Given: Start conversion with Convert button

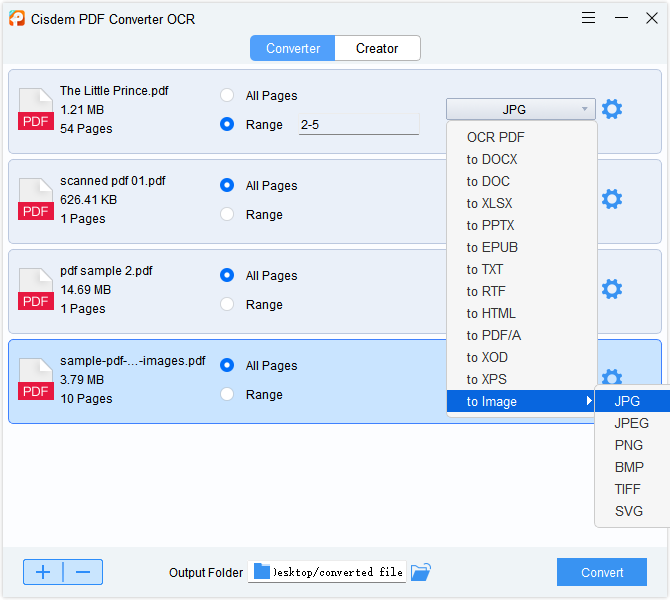Looking at the screenshot, I should click(602, 572).
